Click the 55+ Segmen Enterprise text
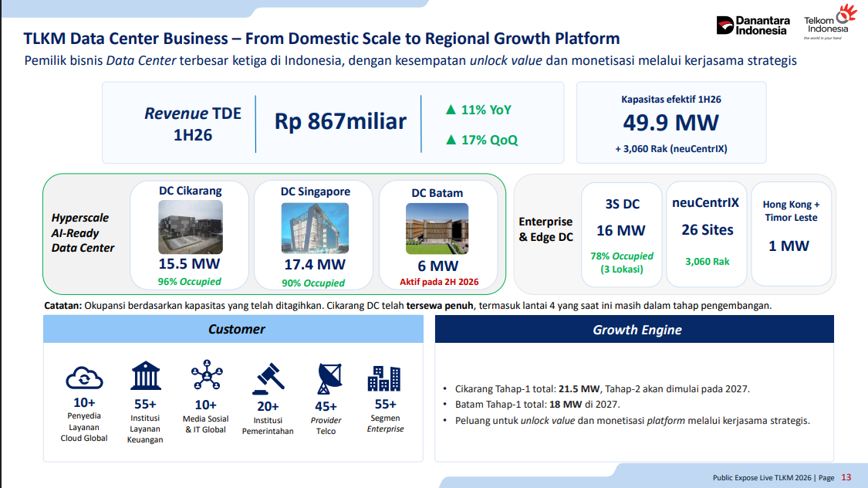Screen dimensions: 868x488 (x=385, y=415)
